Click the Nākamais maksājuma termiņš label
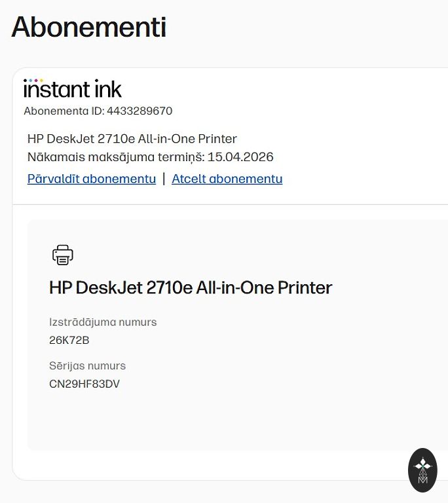 pos(115,157)
